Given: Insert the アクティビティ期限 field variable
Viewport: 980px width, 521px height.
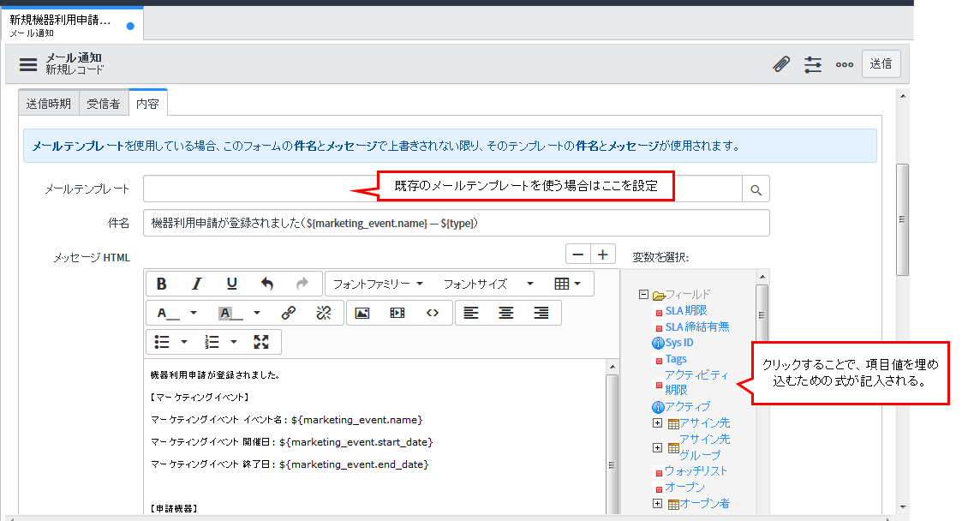Looking at the screenshot, I should pos(696,382).
